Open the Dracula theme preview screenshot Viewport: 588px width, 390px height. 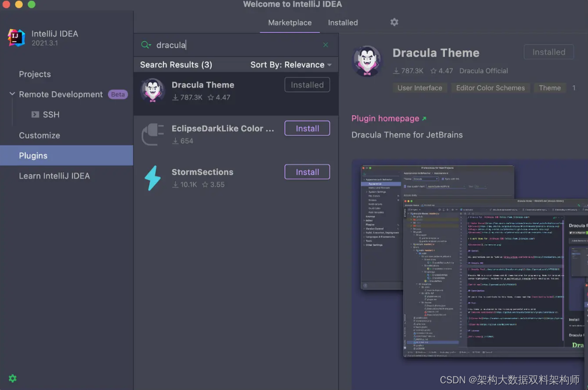469,275
